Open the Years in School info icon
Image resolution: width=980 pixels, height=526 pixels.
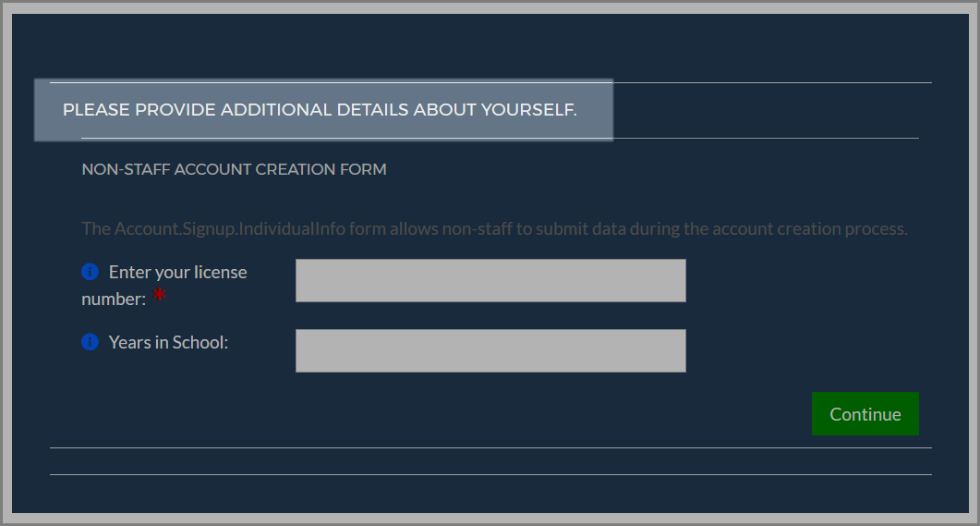point(90,342)
